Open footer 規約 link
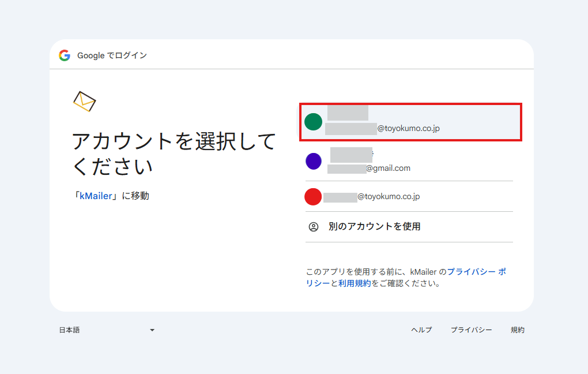The height and width of the screenshot is (374, 588). pos(517,330)
